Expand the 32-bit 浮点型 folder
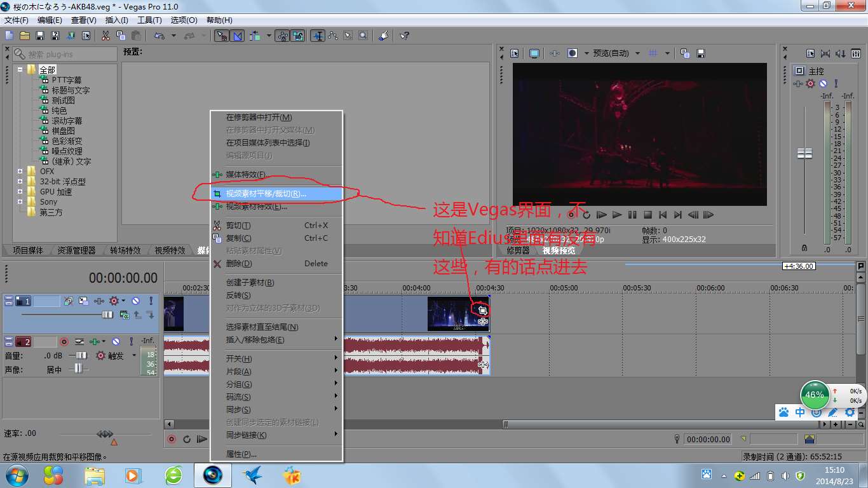 [x=20, y=181]
